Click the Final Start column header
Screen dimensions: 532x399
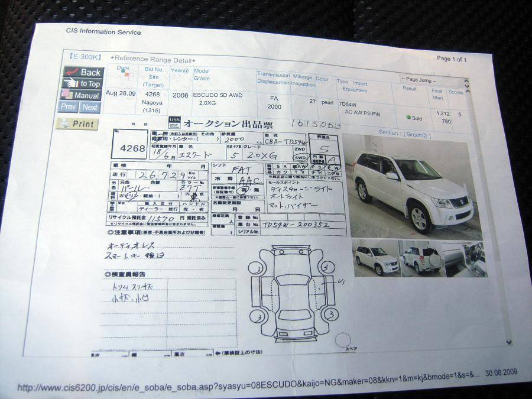(437, 94)
